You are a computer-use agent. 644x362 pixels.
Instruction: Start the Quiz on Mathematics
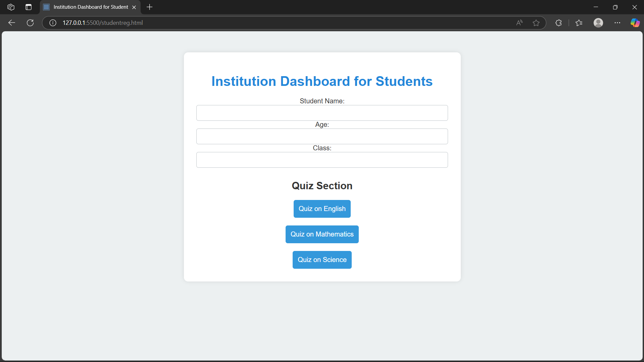pos(322,234)
